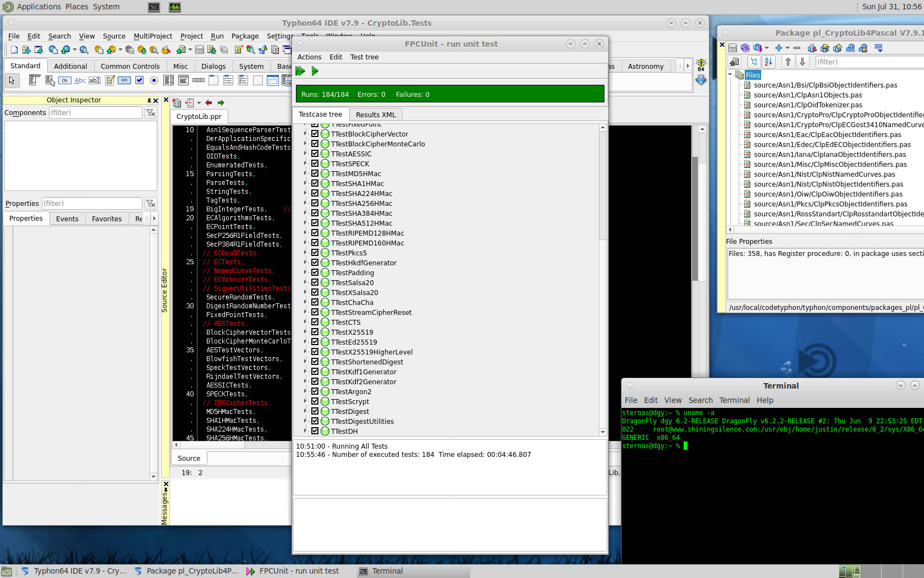Image resolution: width=924 pixels, height=578 pixels.
Task: Switch to Results XML tab
Action: point(376,114)
